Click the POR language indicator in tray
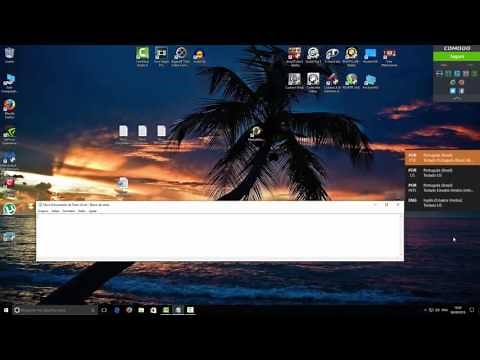Viewport: 480px width, 360px height. tap(444, 310)
